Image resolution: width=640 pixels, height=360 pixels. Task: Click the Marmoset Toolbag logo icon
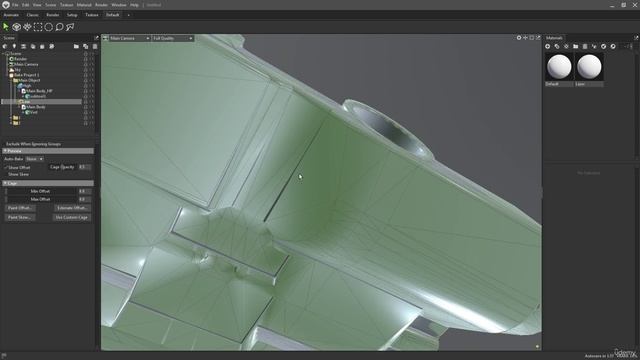click(6, 5)
